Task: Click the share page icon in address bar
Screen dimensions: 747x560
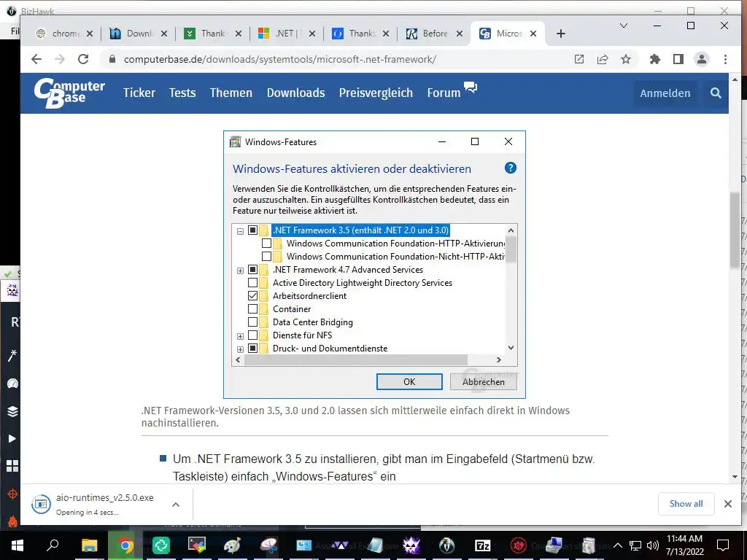Action: click(602, 59)
